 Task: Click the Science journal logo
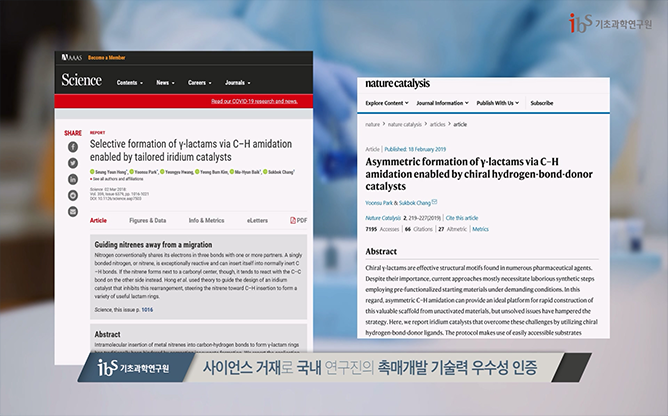pos(81,80)
